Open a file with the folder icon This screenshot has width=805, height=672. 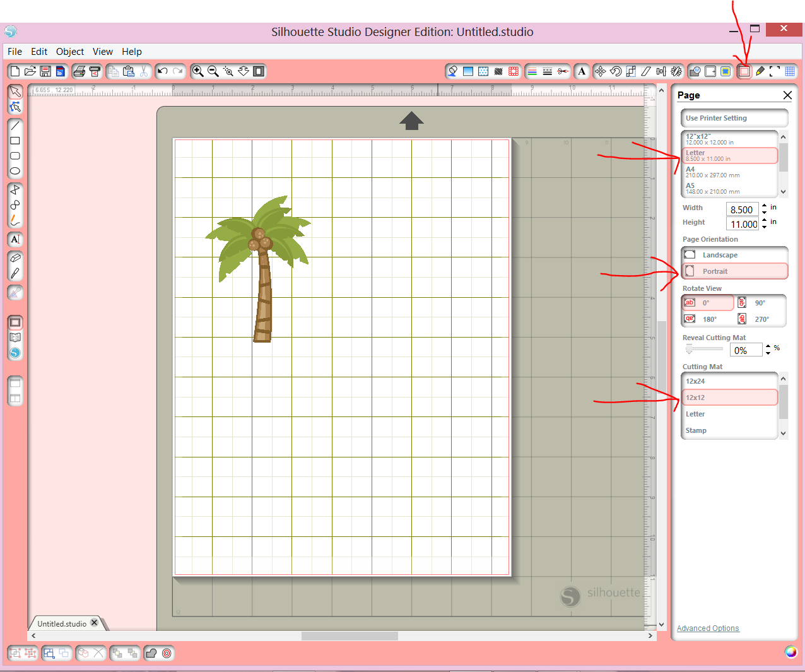[30, 71]
